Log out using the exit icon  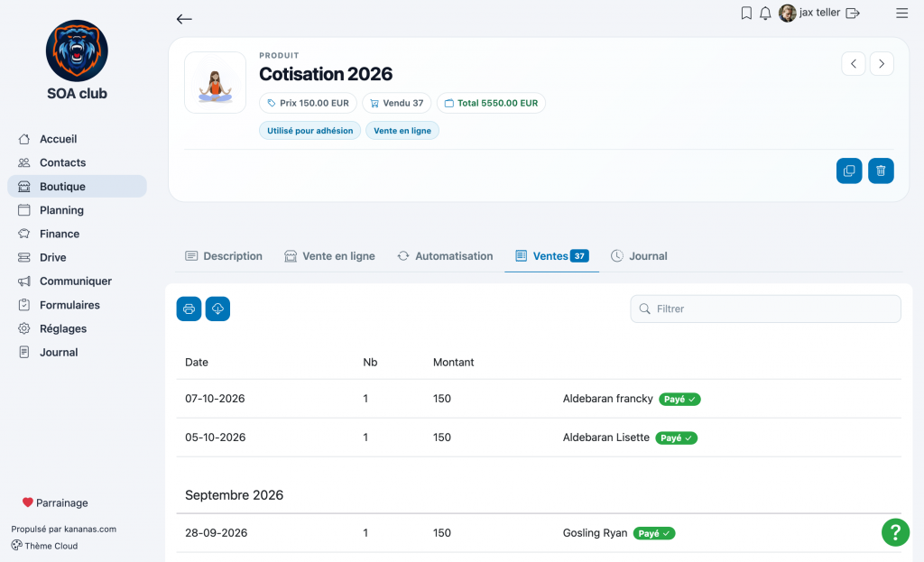coord(853,13)
